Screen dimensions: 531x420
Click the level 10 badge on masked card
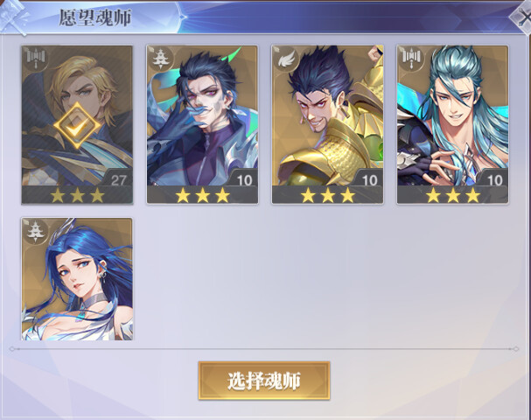[x=244, y=180]
